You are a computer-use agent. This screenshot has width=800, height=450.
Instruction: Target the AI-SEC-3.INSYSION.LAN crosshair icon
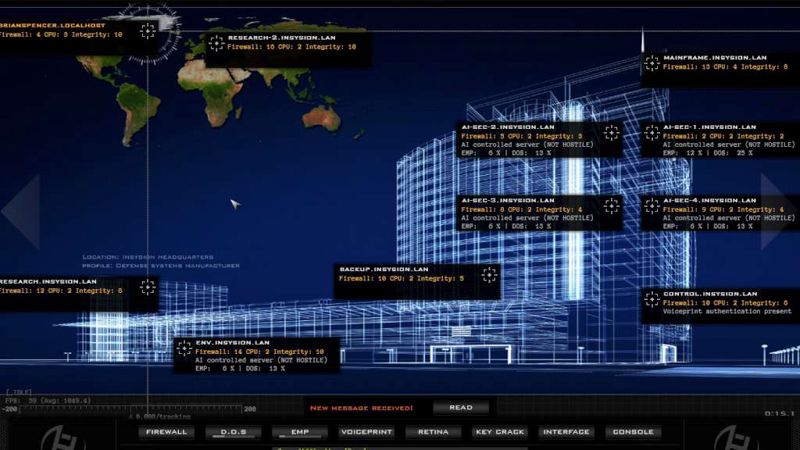click(x=612, y=206)
